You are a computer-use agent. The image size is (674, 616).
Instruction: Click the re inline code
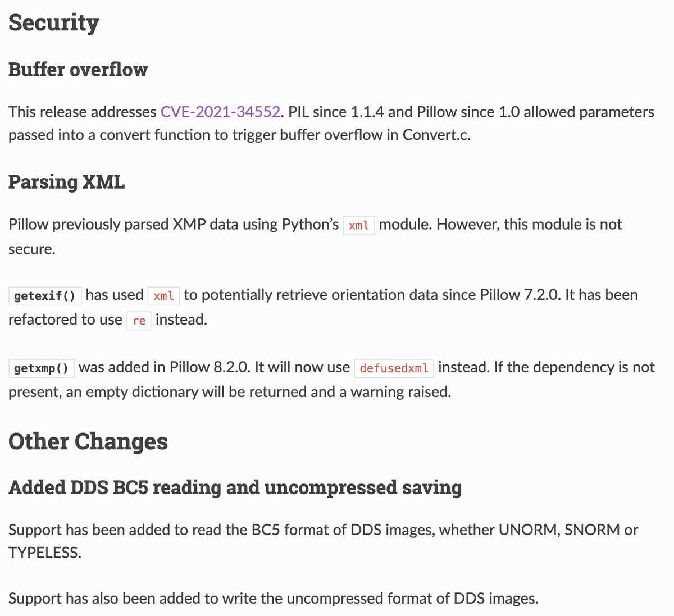coord(139,321)
